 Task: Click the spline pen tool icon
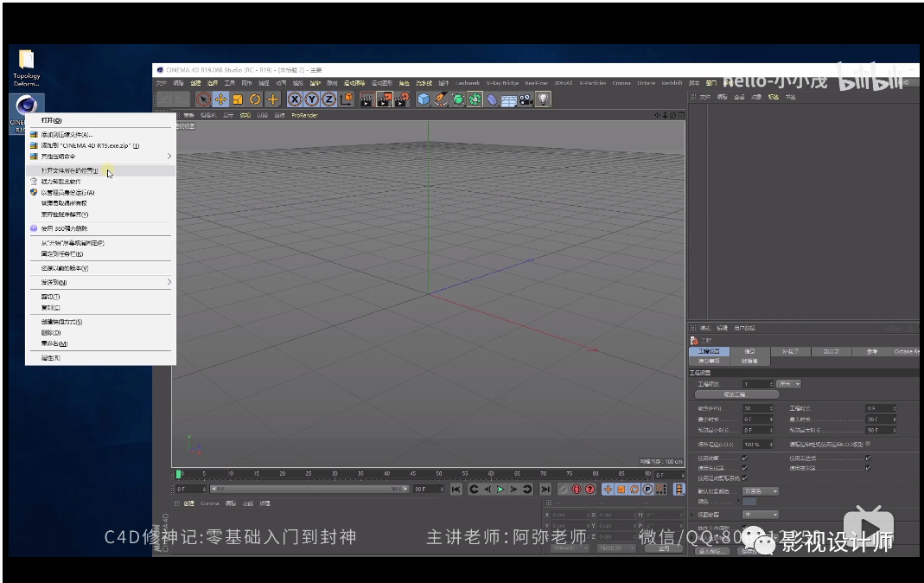pos(441,99)
